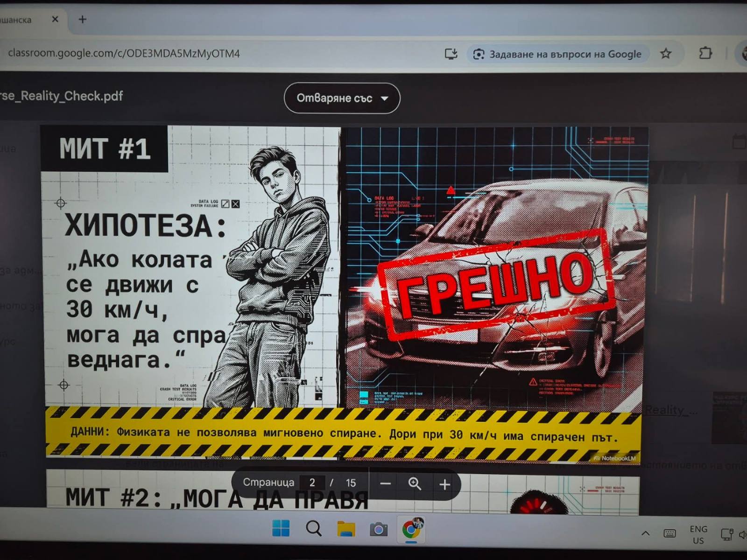Image resolution: width=747 pixels, height=560 pixels.
Task: Expand the "Отваряне със" dropdown
Action: (342, 98)
